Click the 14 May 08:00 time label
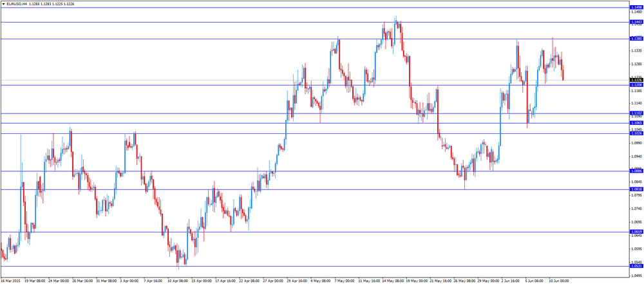Viewport: 644px width, 284px height. [393, 281]
